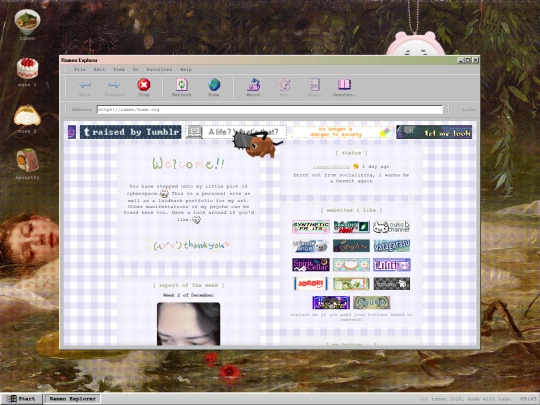Click the report-of-the-week photo
Image resolution: width=540 pixels, height=405 pixels.
point(188,324)
